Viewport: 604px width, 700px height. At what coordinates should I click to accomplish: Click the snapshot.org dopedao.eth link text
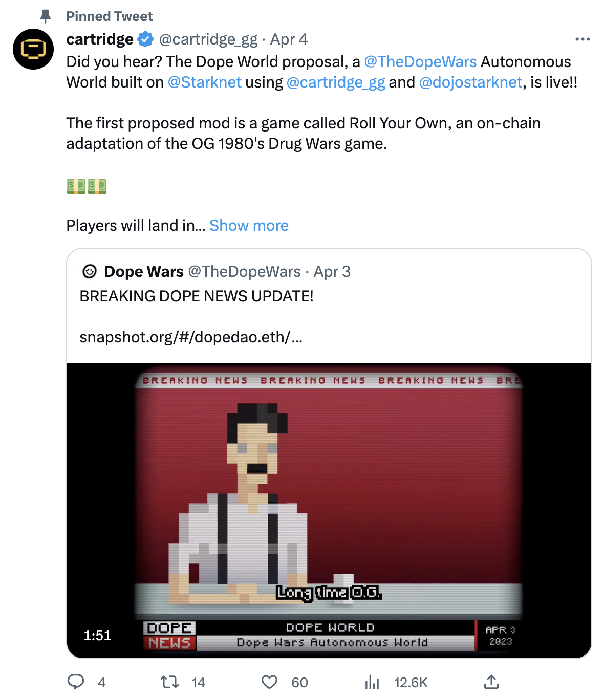[191, 337]
